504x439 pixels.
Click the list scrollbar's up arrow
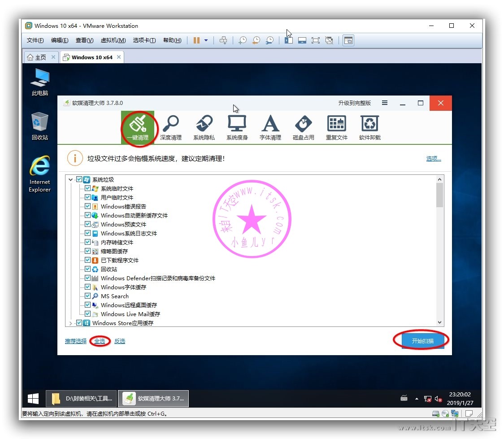click(439, 179)
